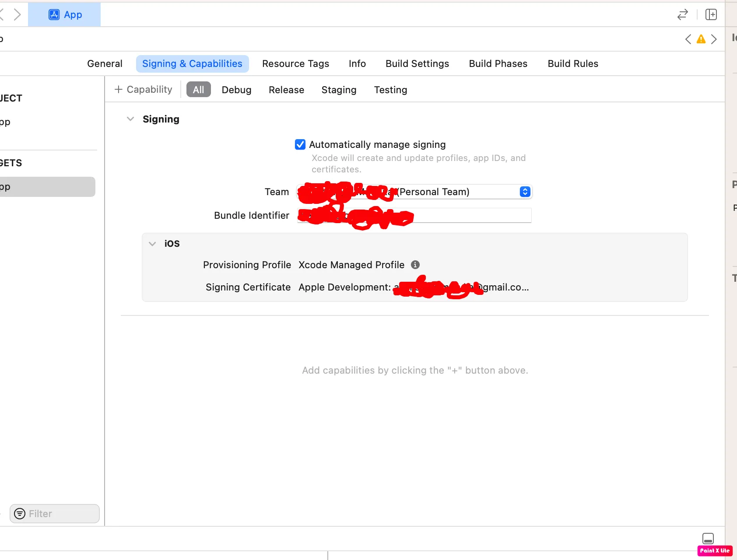
Task: Filter capabilities to Testing configuration
Action: (390, 90)
